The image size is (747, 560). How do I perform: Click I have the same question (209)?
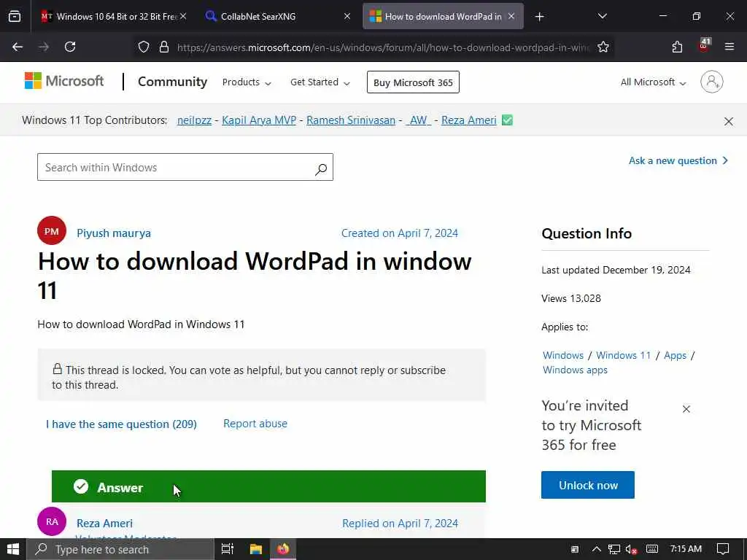point(122,424)
